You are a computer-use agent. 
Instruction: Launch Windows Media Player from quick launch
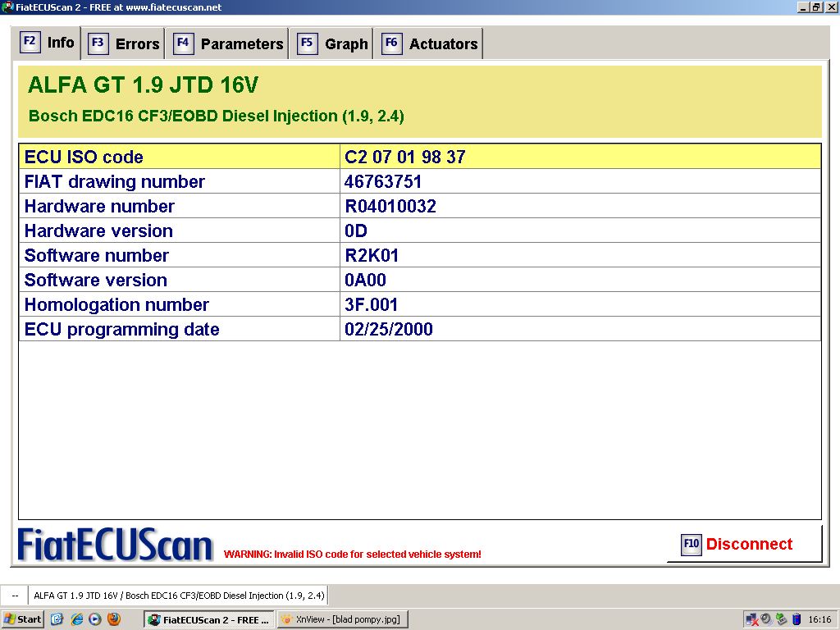click(x=95, y=619)
